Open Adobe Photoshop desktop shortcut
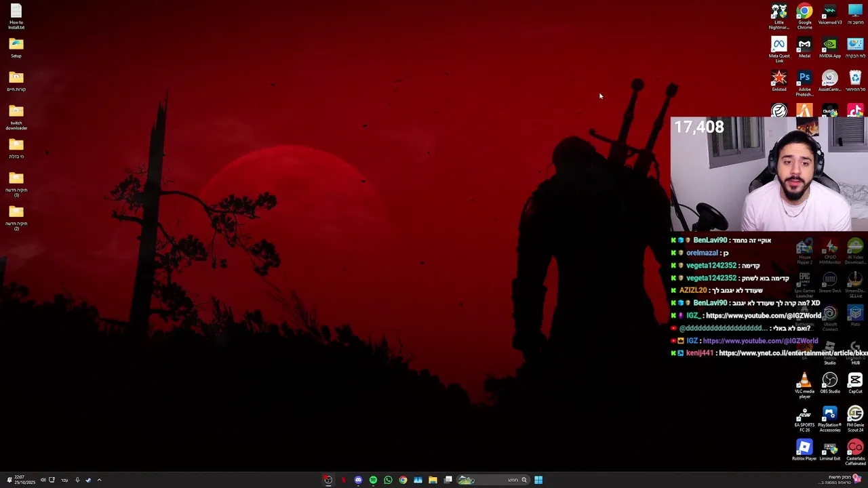The width and height of the screenshot is (868, 488). coord(804,84)
